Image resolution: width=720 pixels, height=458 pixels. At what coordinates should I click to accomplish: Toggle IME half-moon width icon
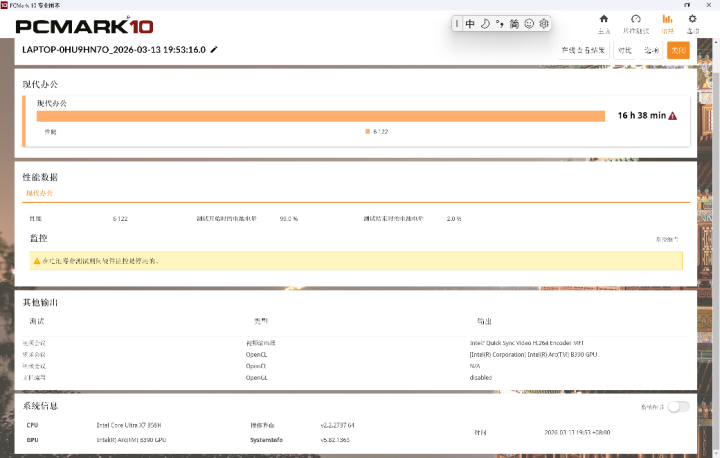tap(485, 24)
